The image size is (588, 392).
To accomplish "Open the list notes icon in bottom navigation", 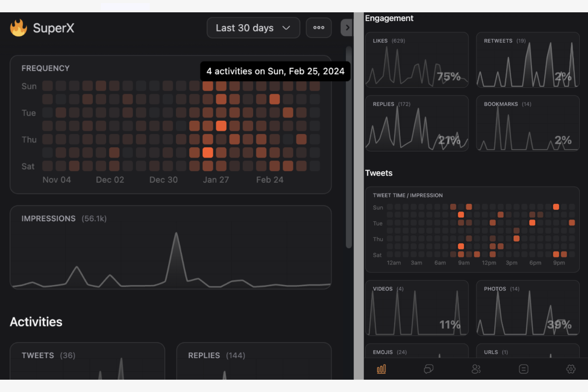I will click(x=524, y=369).
